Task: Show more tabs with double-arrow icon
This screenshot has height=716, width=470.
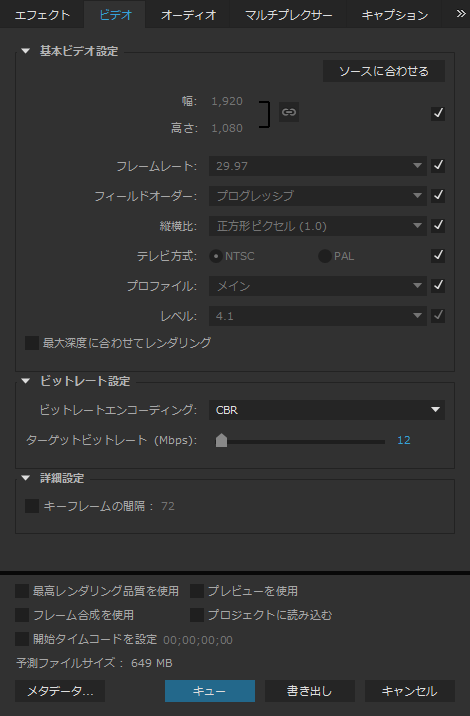Action: coord(461,14)
